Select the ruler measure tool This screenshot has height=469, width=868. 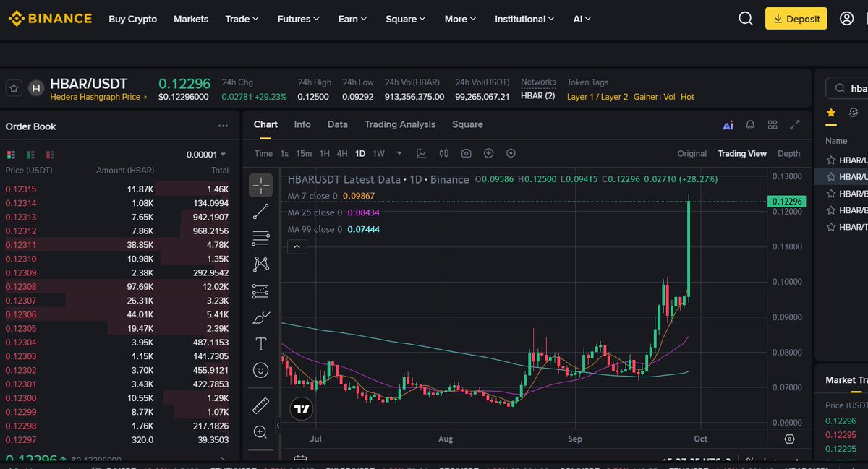point(261,405)
